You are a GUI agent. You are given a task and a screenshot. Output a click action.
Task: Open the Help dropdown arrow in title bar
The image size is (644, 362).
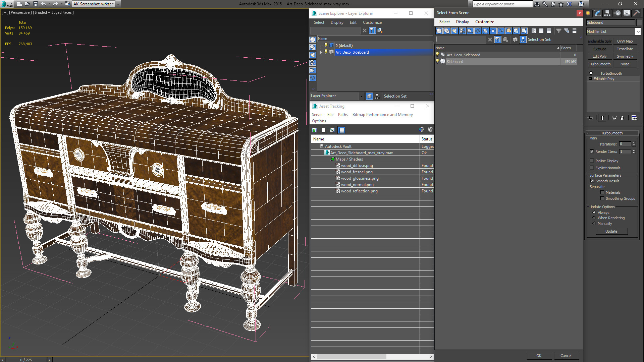point(587,4)
